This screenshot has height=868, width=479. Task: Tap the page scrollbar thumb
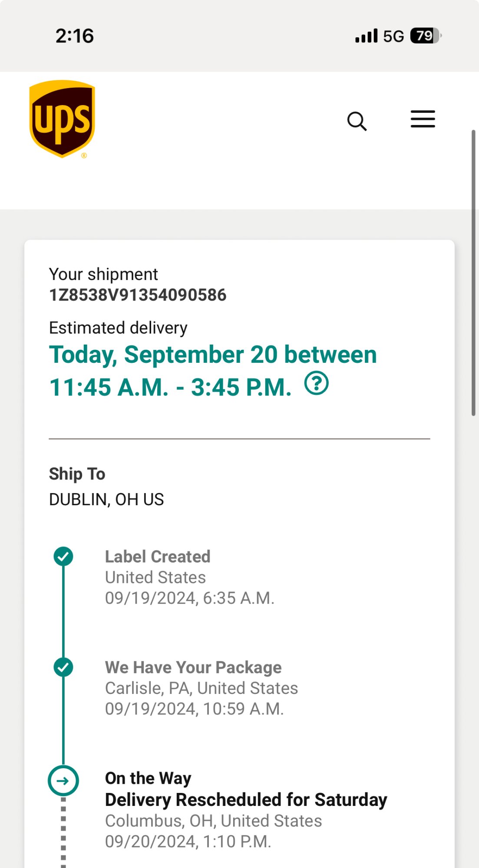[x=473, y=273]
